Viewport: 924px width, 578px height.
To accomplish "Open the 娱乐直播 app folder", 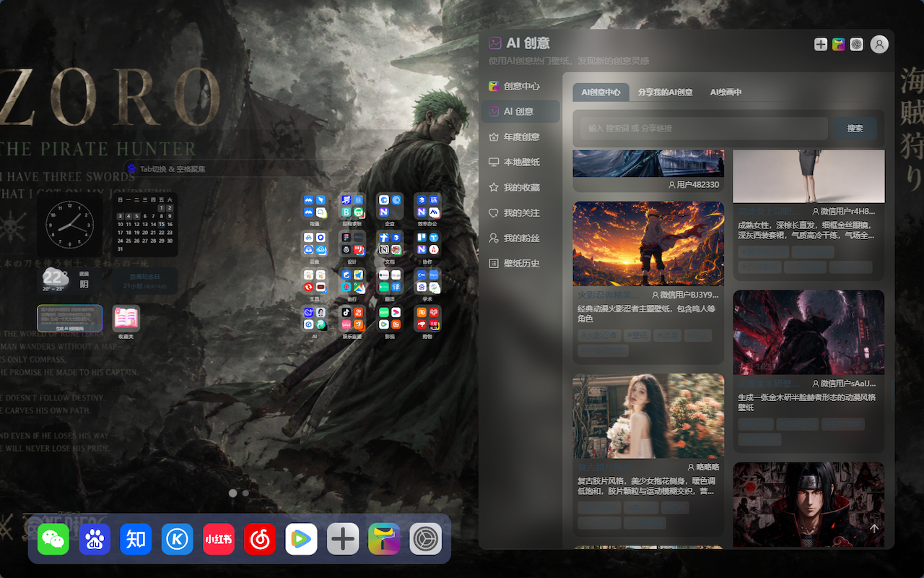I will (x=352, y=319).
